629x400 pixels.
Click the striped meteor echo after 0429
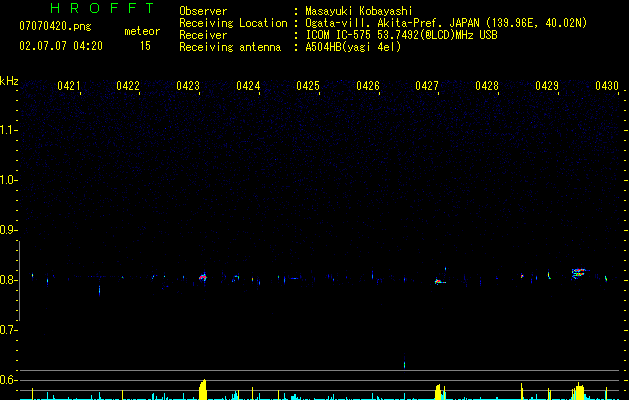click(578, 273)
